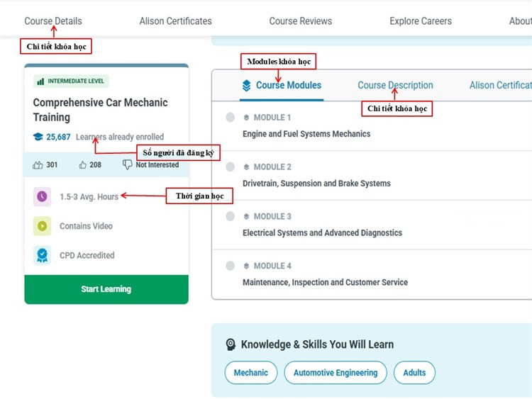Open the Course Reviews navigation item
The image size is (532, 399).
point(301,21)
